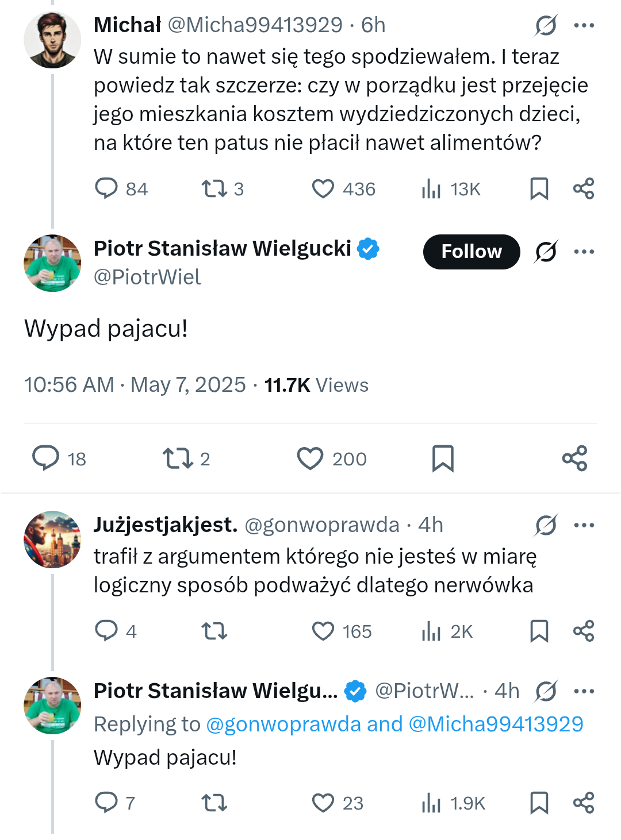Open @PiotrWiel profile handle
621x840 pixels.
(x=147, y=277)
